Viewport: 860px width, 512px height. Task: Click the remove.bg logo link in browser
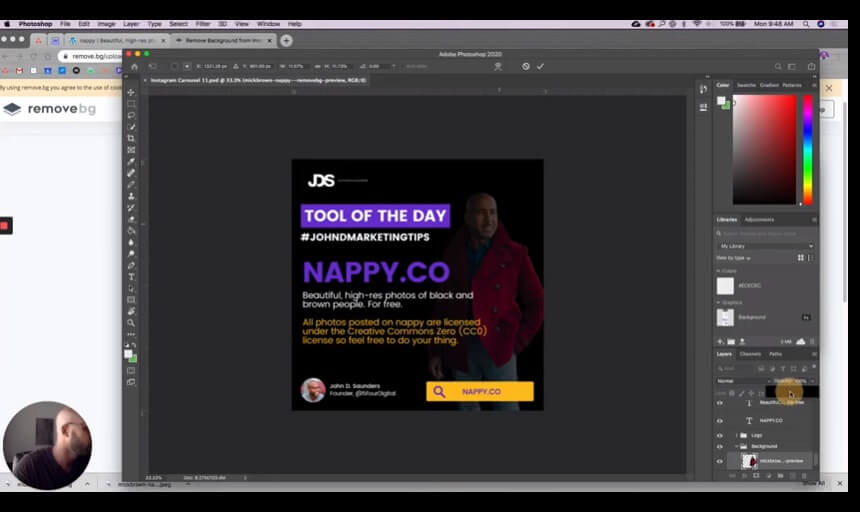point(49,109)
